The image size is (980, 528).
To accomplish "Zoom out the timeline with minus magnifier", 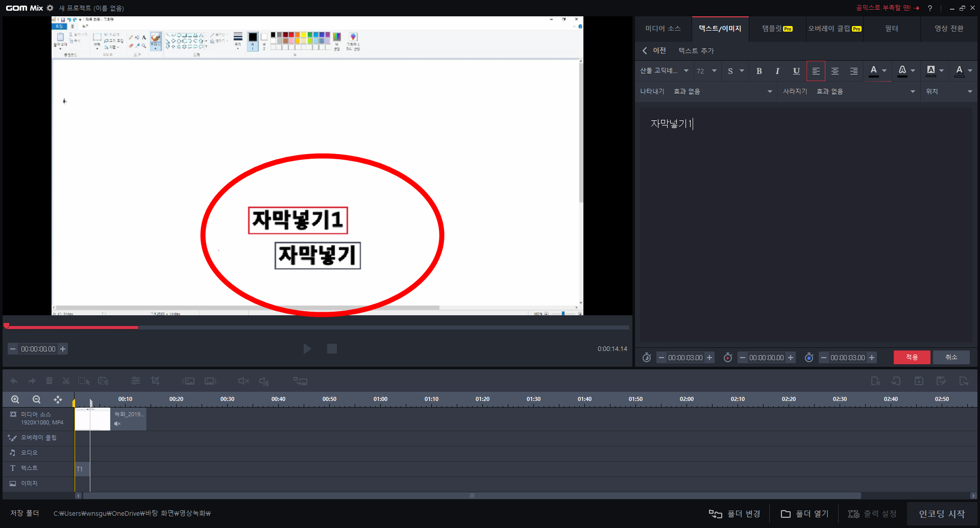I will [36, 399].
